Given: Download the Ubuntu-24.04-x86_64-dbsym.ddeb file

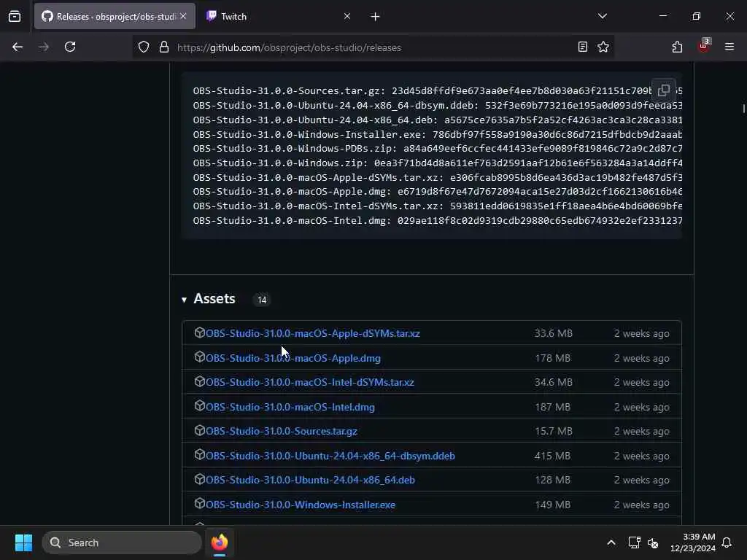Looking at the screenshot, I should (330, 456).
